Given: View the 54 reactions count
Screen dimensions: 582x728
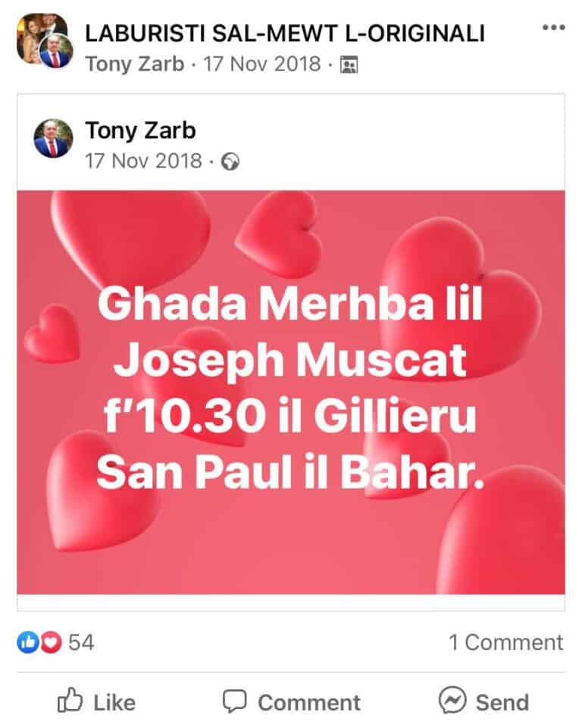Looking at the screenshot, I should 81,642.
